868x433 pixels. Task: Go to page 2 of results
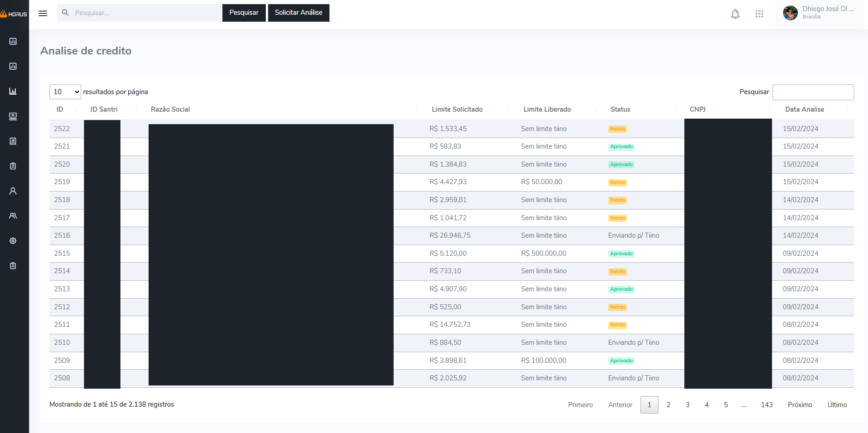tap(668, 405)
